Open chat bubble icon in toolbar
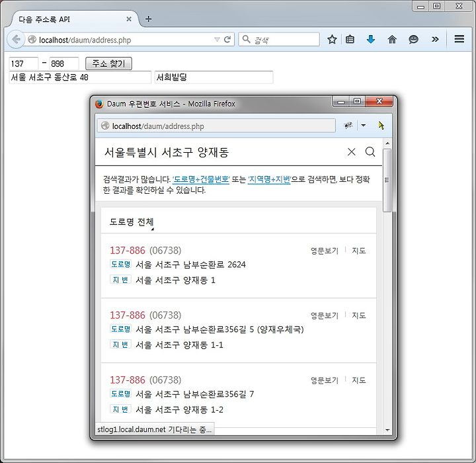The image size is (476, 463). tap(413, 39)
